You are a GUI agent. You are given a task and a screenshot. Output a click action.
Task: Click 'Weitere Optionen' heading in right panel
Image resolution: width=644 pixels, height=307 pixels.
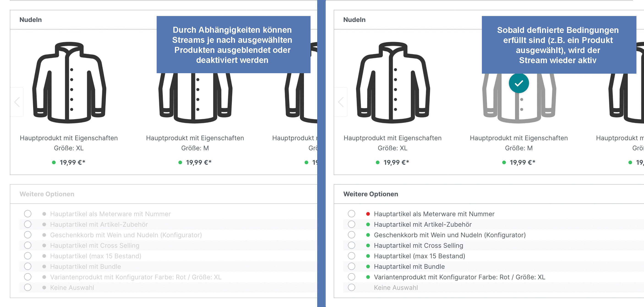[x=371, y=194]
